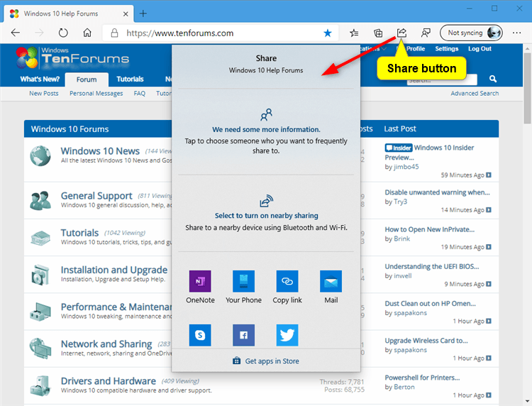Open forum Settings link
The height and width of the screenshot is (406, 532).
tap(446, 48)
